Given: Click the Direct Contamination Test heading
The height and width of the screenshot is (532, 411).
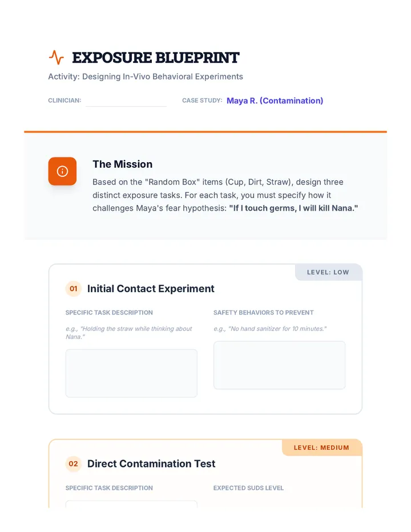Looking at the screenshot, I should pos(151,464).
